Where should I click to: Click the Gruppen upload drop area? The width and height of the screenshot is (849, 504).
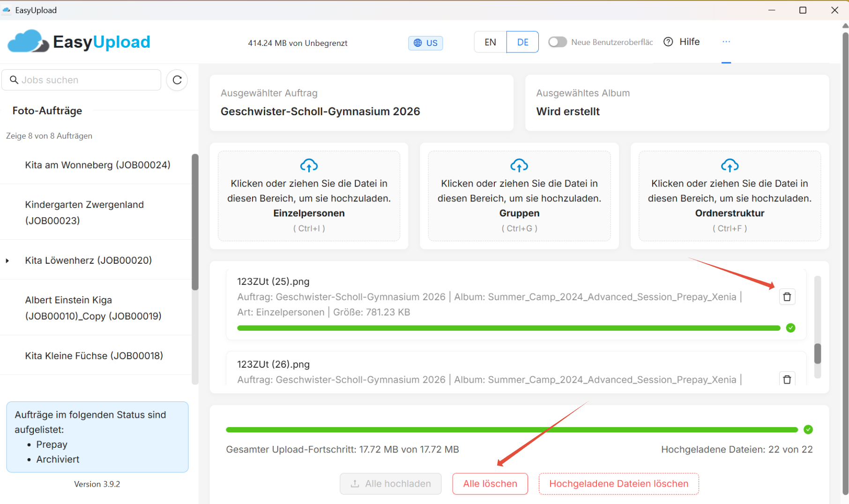(519, 196)
